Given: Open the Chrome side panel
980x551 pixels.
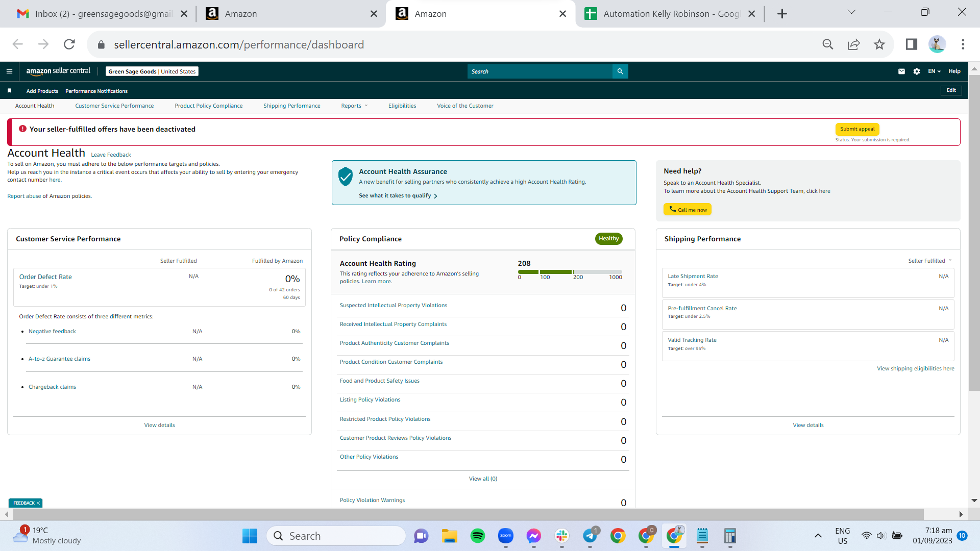Looking at the screenshot, I should pyautogui.click(x=912, y=44).
